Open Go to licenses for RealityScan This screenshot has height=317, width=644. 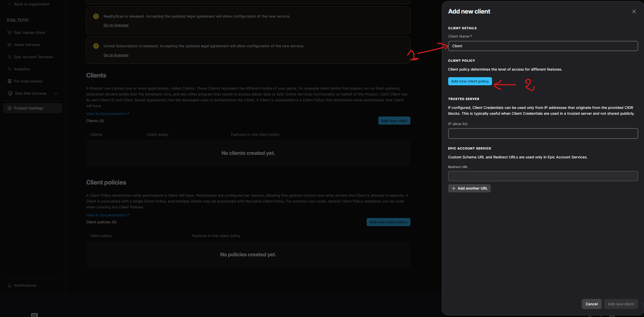point(116,25)
